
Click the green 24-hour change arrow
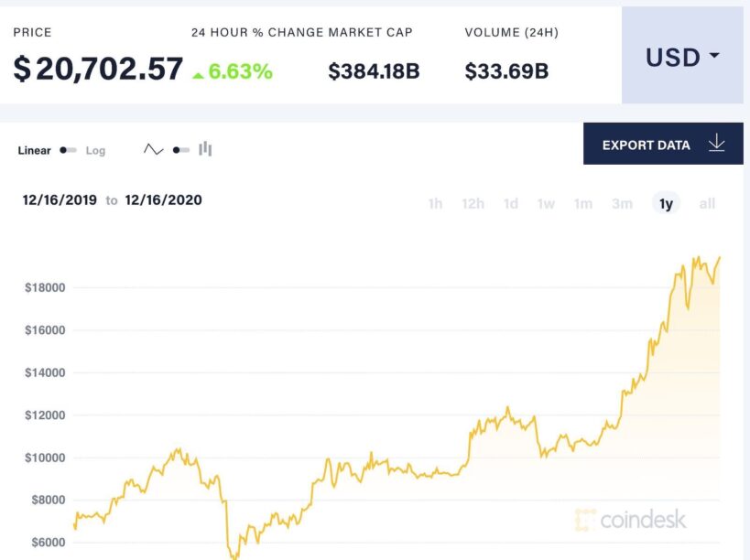click(x=198, y=73)
